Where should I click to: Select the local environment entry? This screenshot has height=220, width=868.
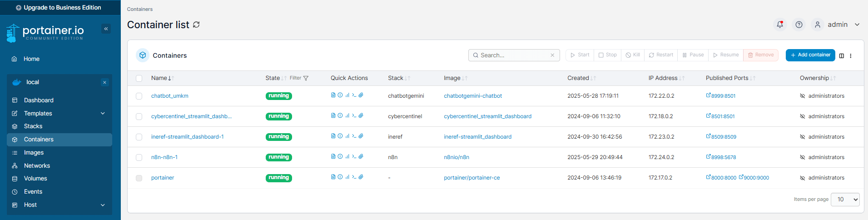(33, 82)
